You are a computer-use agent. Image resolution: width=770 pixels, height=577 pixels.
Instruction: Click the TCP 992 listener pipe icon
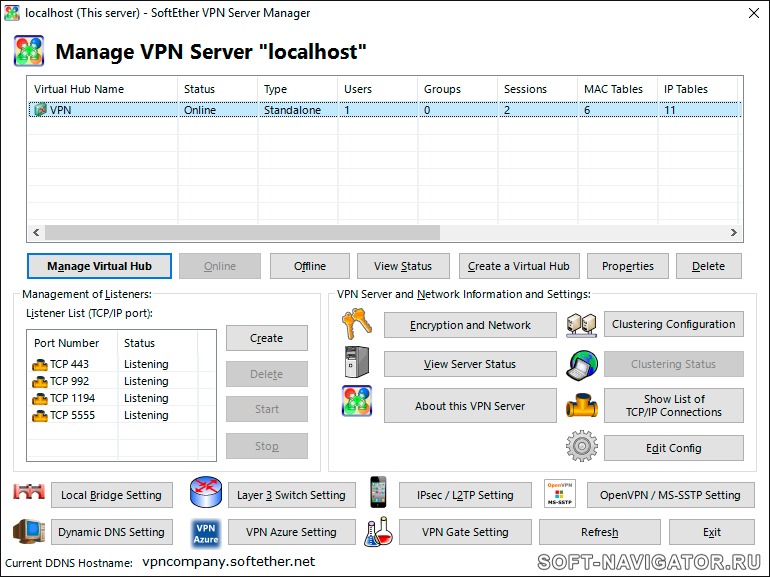[40, 382]
